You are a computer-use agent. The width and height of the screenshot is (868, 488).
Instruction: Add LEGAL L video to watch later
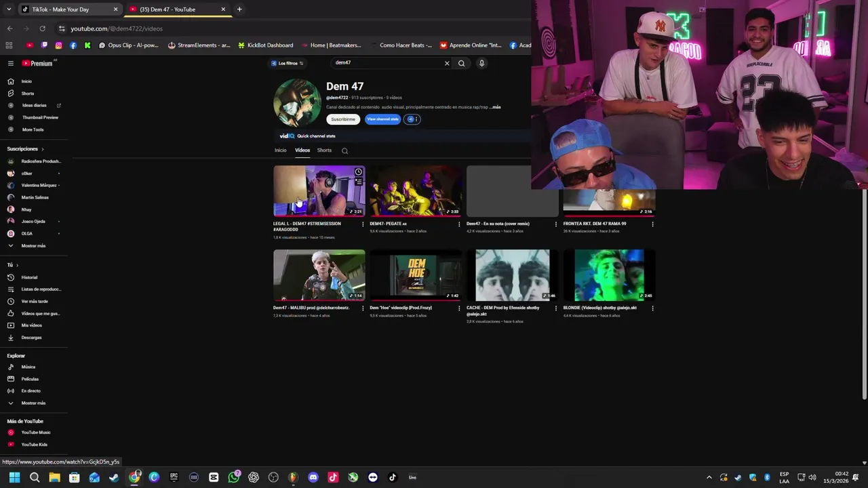tap(358, 172)
